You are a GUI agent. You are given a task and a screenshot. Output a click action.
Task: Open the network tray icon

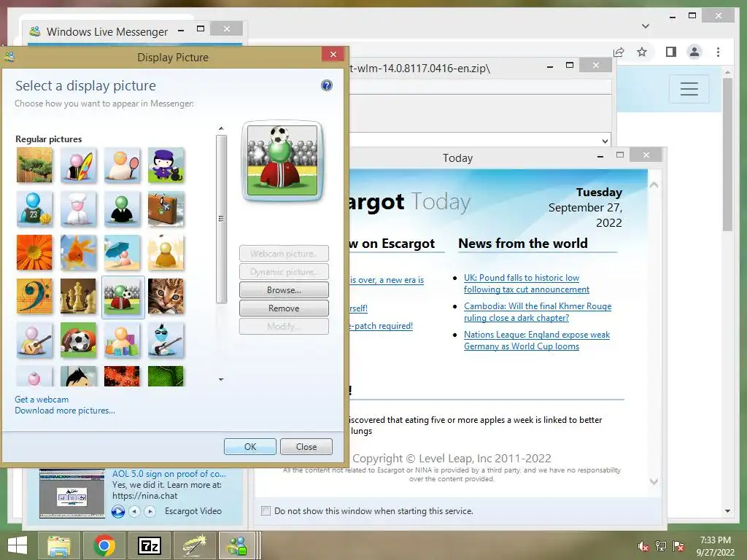point(661,546)
